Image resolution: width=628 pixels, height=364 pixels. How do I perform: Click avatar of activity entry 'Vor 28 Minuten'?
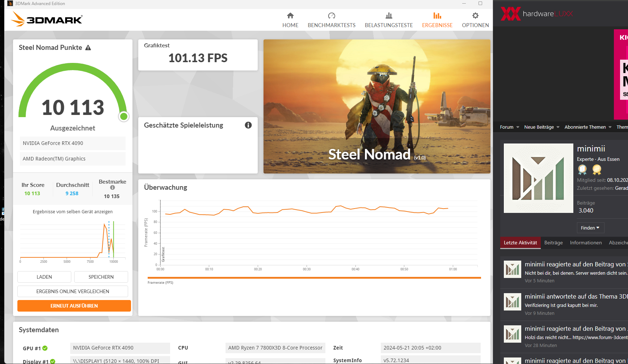tap(513, 334)
